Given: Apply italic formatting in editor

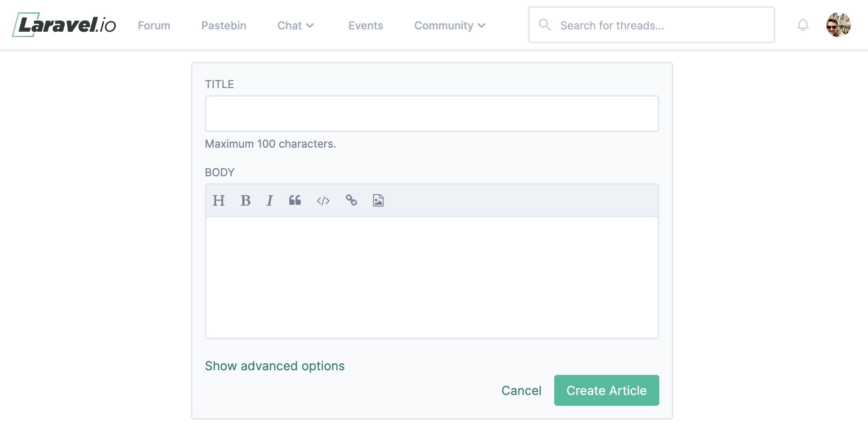Looking at the screenshot, I should point(270,201).
